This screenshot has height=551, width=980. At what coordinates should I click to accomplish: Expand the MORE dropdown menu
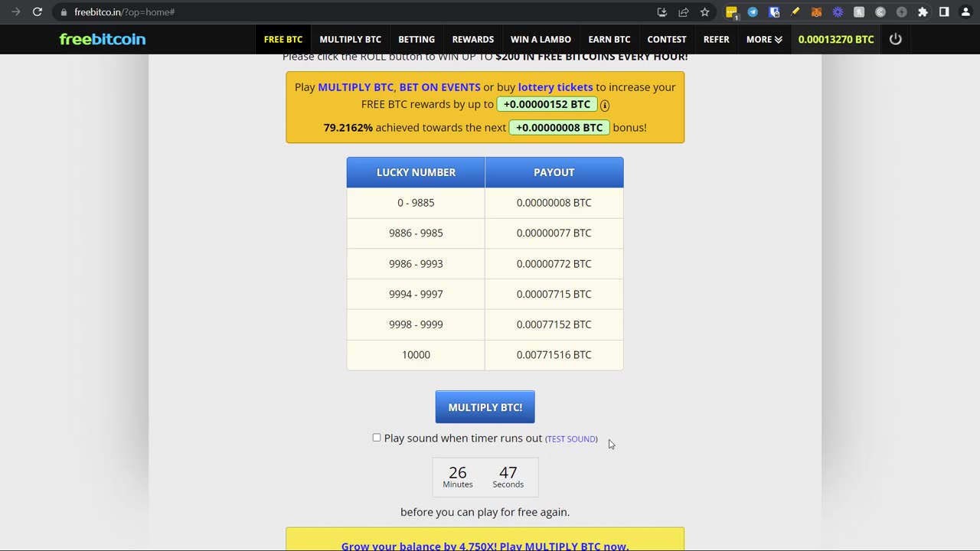764,39
